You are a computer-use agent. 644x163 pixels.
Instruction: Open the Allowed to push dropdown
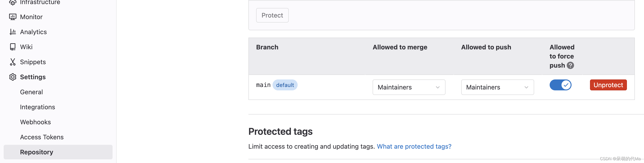[x=497, y=87]
